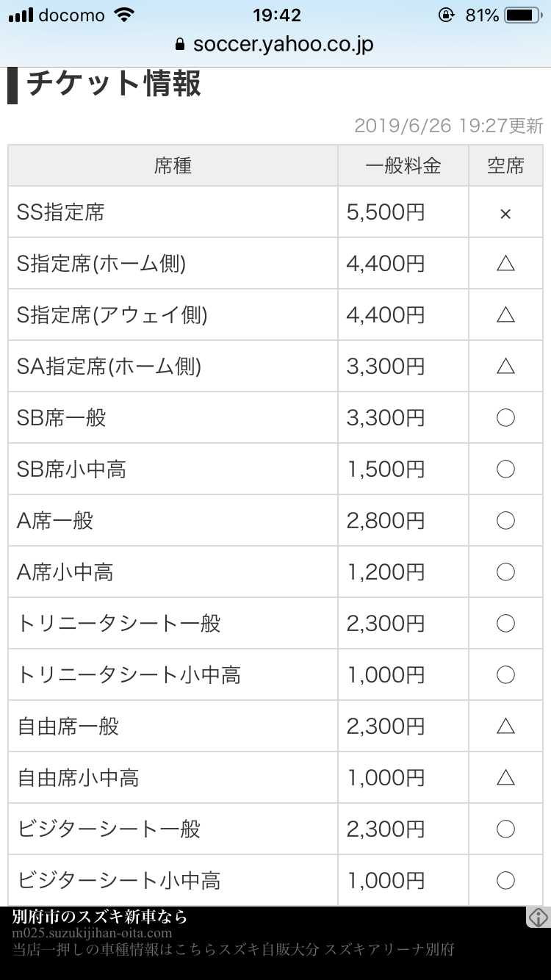Tap the 一般料金 column header
This screenshot has height=980, width=551.
click(x=403, y=166)
